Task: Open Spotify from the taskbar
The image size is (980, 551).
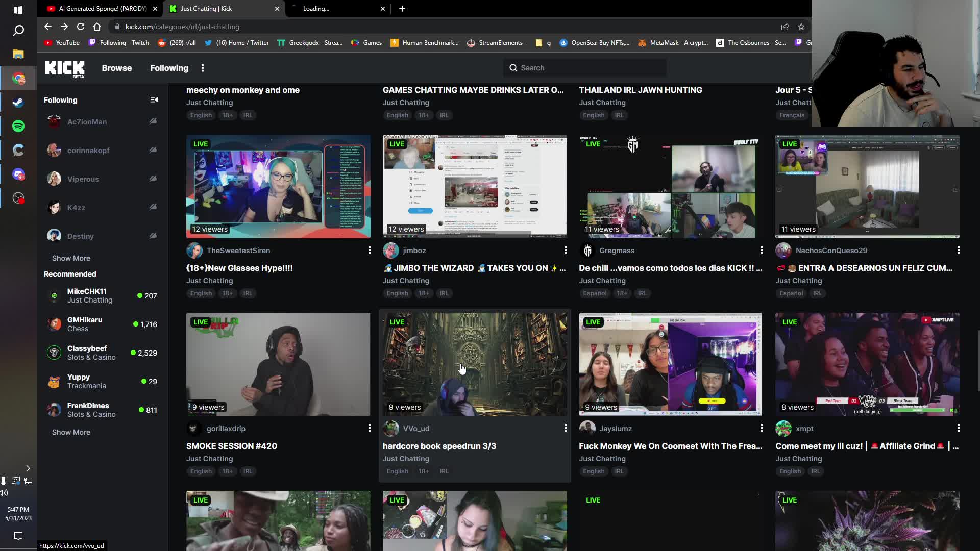Action: coord(18,126)
